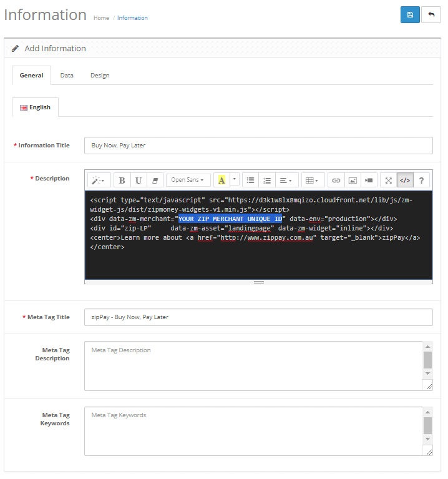Switch to the Data tab

[67, 75]
